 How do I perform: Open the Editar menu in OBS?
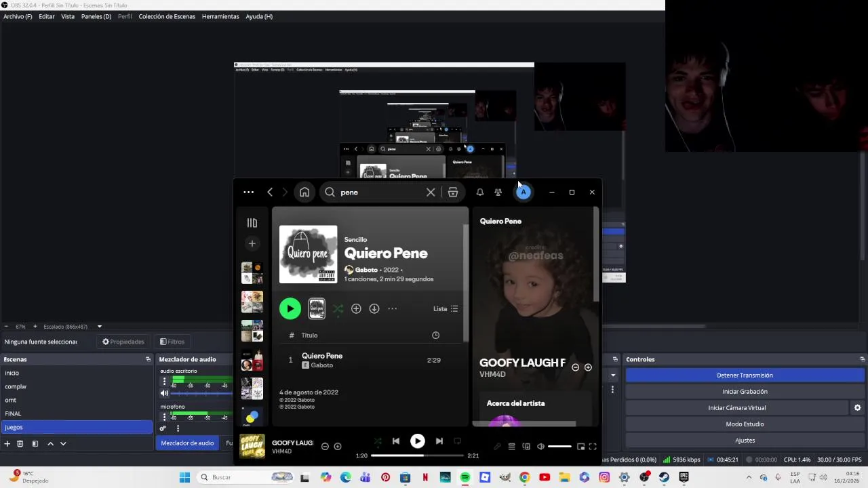point(47,16)
